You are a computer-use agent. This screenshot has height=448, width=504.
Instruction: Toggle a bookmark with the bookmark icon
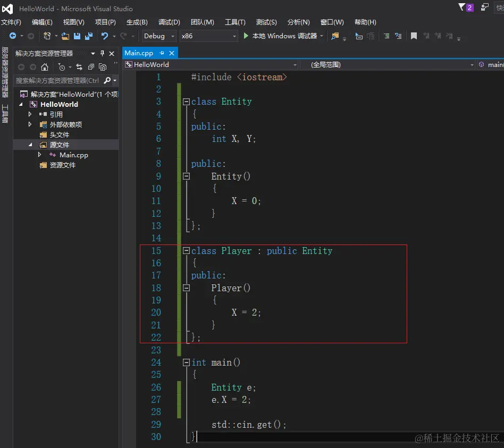click(x=414, y=36)
